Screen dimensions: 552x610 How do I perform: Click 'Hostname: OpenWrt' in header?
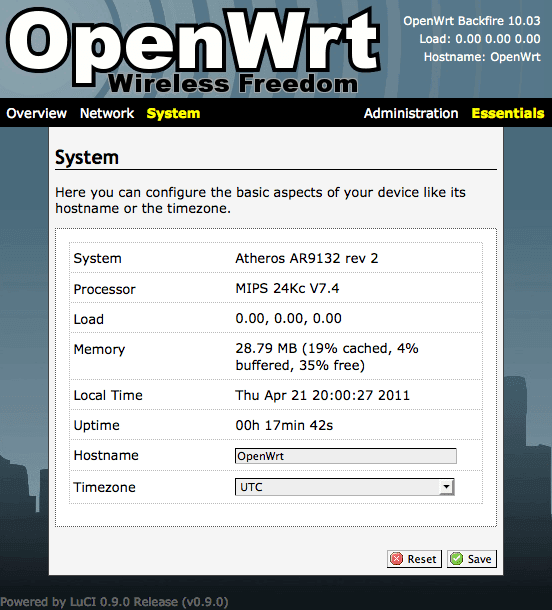(x=482, y=57)
